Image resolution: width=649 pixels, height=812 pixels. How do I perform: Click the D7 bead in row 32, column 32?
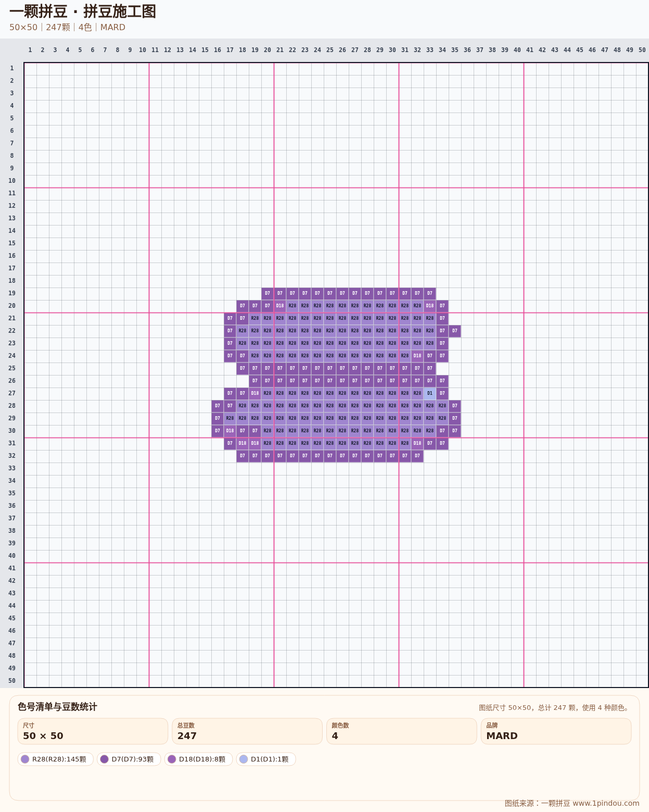tap(417, 456)
